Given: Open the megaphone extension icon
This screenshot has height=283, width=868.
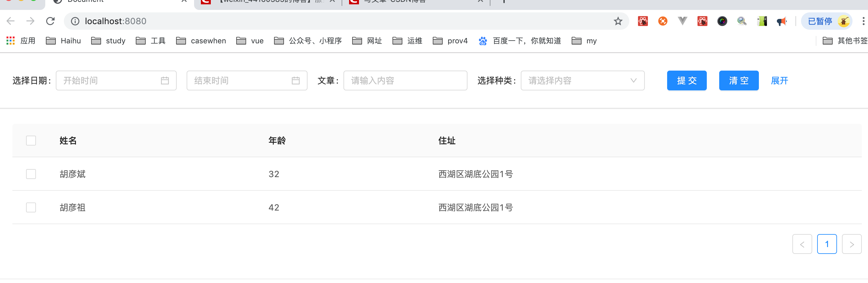Looking at the screenshot, I should point(782,21).
